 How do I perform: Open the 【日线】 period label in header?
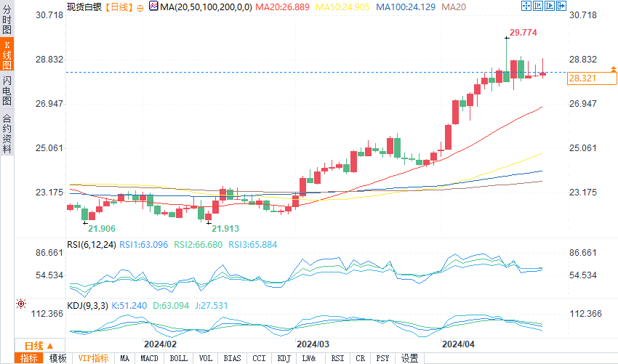coord(119,7)
